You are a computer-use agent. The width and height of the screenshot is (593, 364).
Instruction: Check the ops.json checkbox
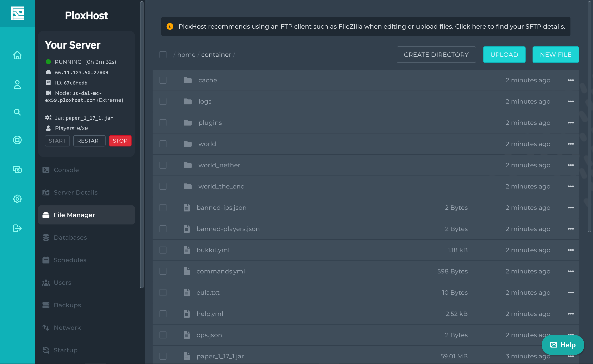[x=163, y=335]
